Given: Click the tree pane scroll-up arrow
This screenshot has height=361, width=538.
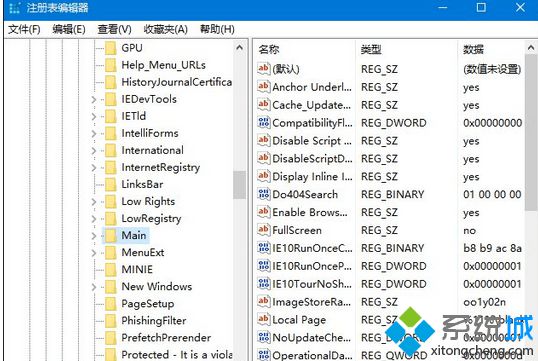Looking at the screenshot, I should tap(239, 48).
